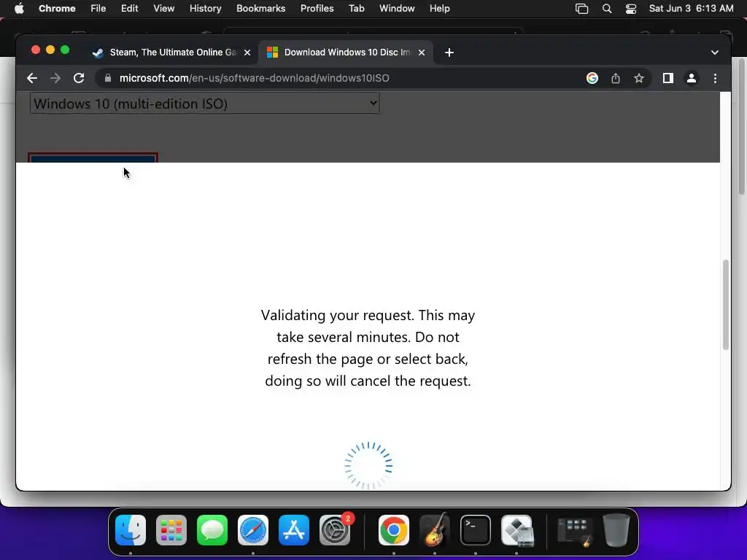Open the Apple menu
The height and width of the screenshot is (560, 747).
coord(19,9)
